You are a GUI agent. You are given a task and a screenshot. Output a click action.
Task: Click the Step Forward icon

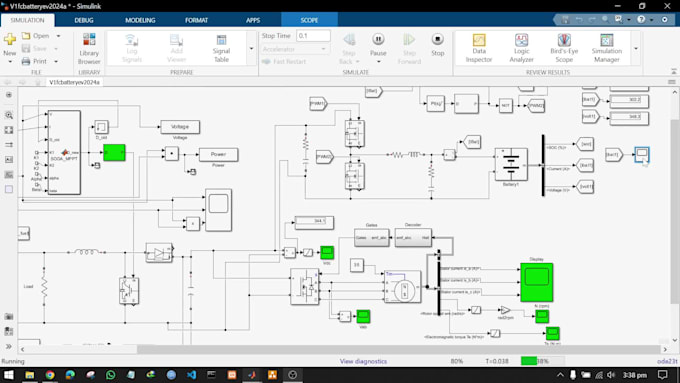click(x=409, y=48)
